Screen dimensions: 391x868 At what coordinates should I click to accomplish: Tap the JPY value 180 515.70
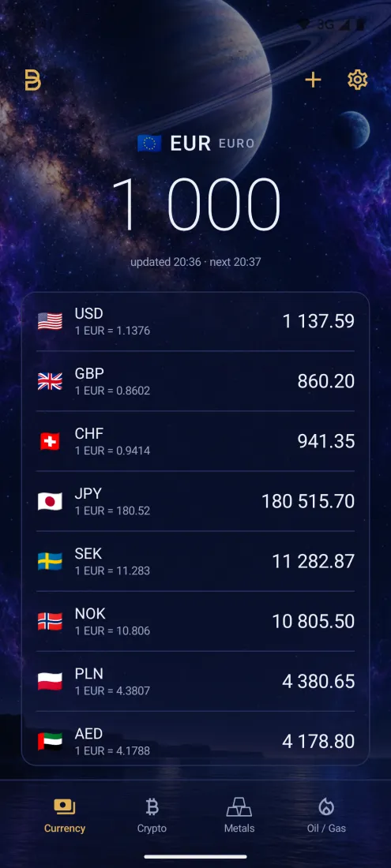[x=308, y=502]
